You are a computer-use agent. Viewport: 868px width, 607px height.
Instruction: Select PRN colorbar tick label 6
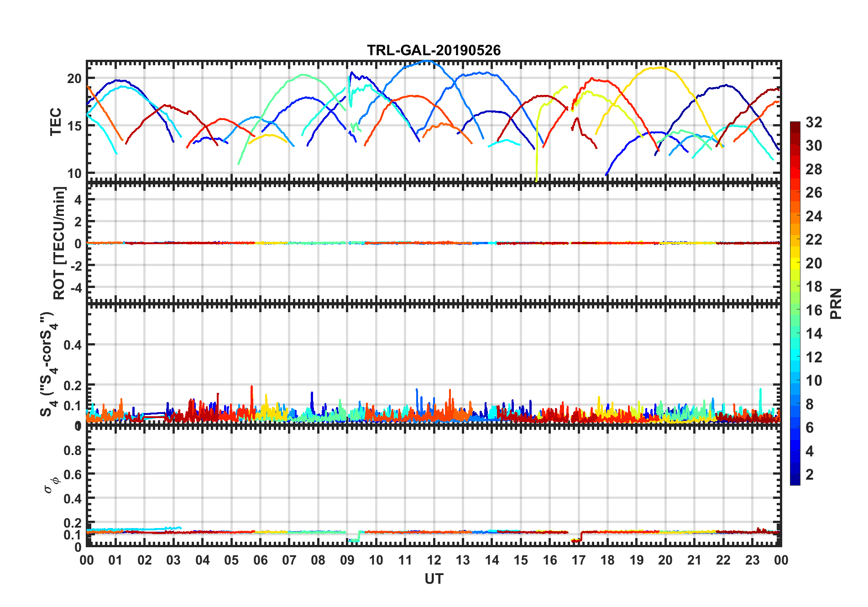coord(810,428)
